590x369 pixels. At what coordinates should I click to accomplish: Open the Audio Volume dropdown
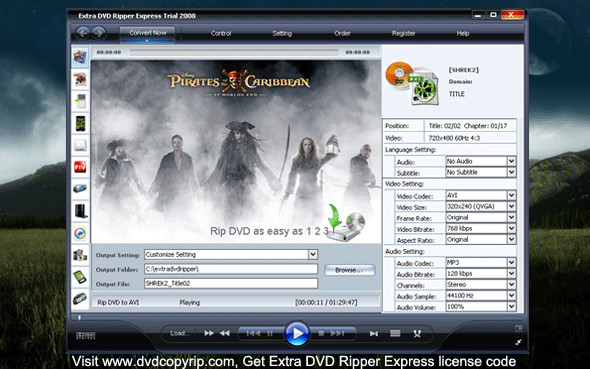511,307
